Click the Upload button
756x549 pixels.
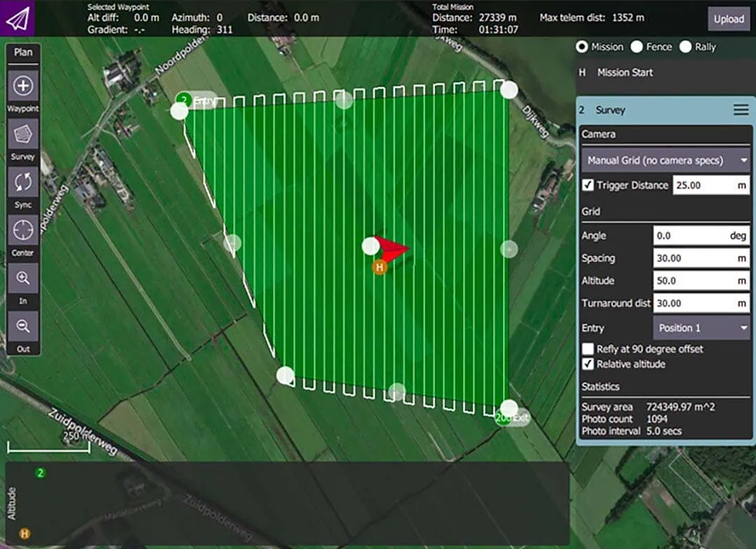[x=729, y=19]
